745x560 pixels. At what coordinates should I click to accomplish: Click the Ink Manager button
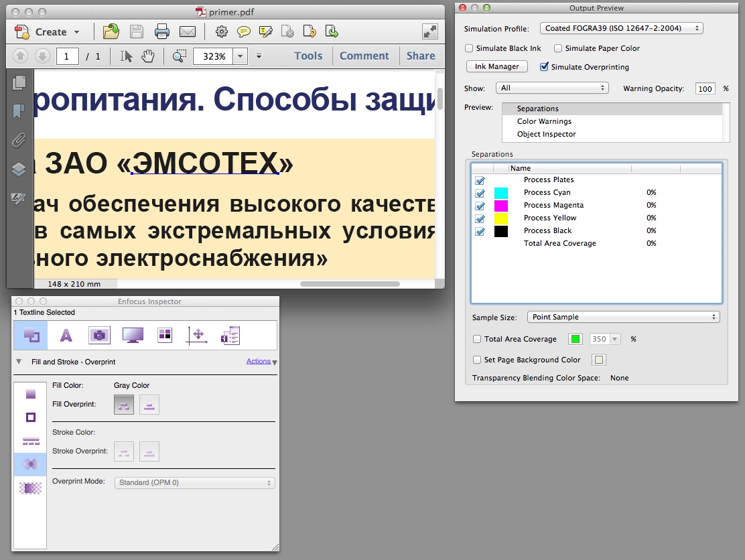(x=497, y=66)
